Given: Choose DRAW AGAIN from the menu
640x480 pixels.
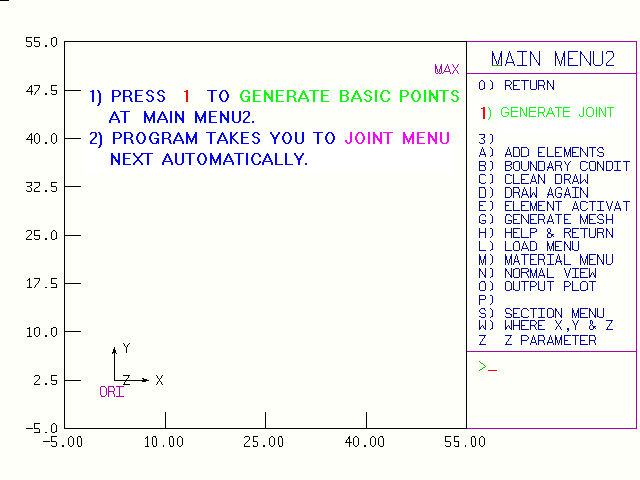Looking at the screenshot, I should [546, 193].
